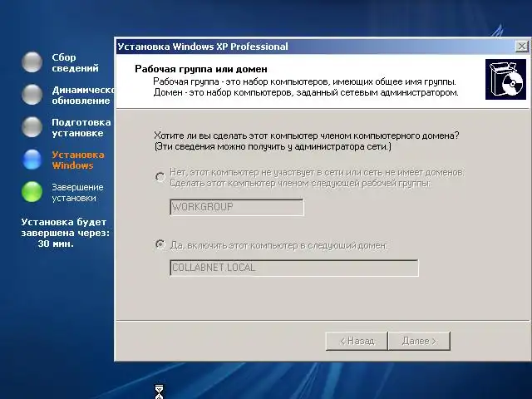Select the "Да, включить этот компьютер" domain radio
This screenshot has height=399, width=532.
160,244
